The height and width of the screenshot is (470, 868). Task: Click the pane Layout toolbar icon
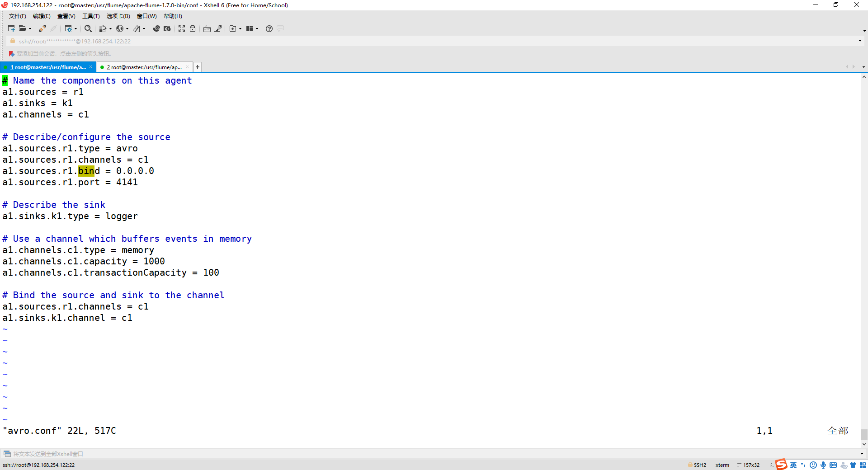click(250, 28)
